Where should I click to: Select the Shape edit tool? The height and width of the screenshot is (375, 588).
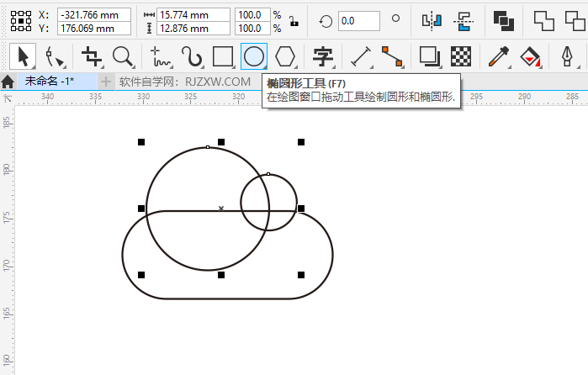[55, 56]
